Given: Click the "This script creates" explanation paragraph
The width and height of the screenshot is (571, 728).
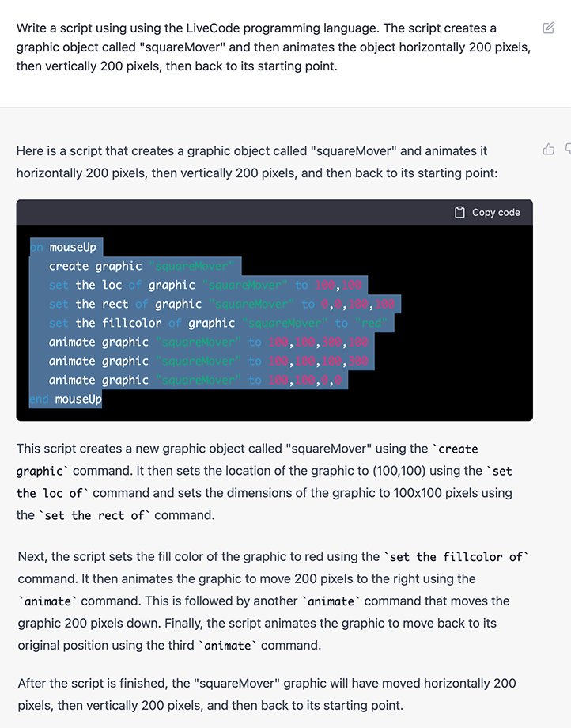Looking at the screenshot, I should (x=264, y=482).
